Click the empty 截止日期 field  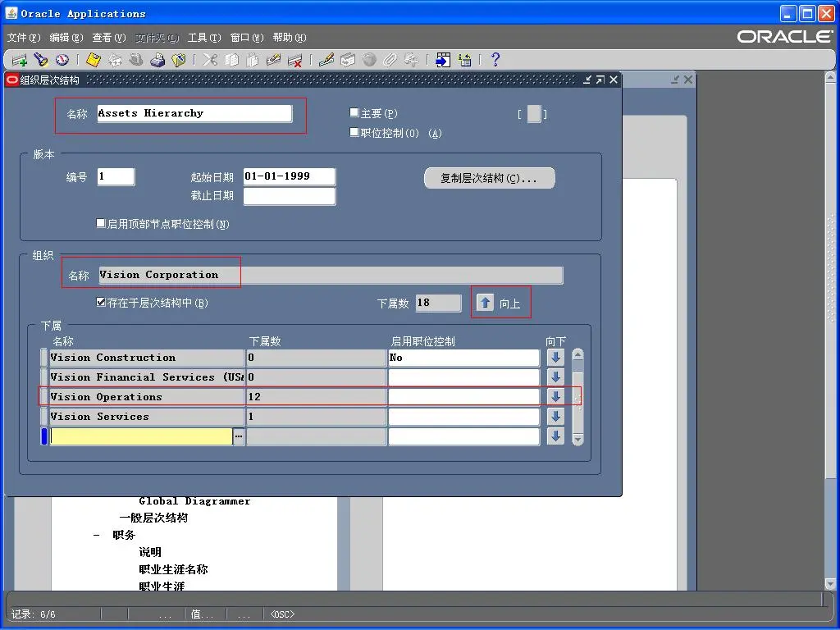pos(290,196)
